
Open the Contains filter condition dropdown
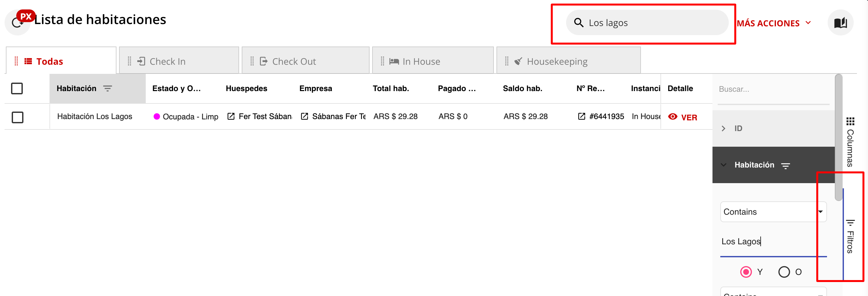tap(773, 212)
